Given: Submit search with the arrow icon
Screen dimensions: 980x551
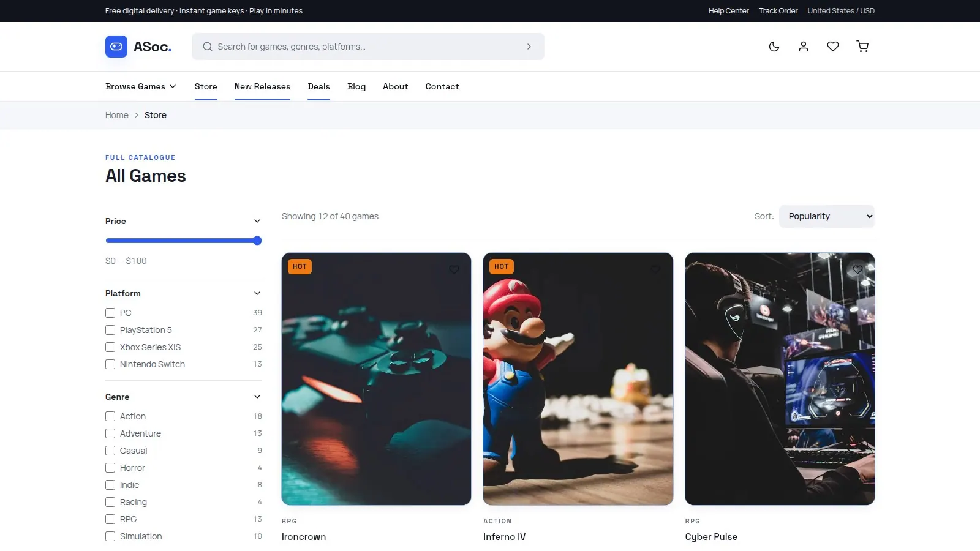Looking at the screenshot, I should coord(529,47).
